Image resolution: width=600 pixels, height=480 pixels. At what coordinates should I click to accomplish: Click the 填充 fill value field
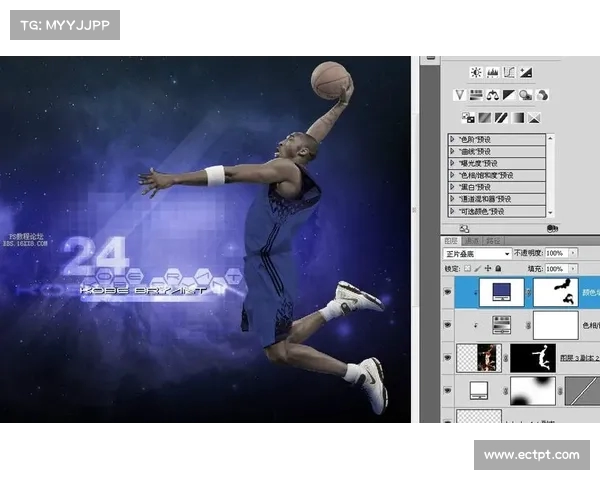pyautogui.click(x=557, y=269)
